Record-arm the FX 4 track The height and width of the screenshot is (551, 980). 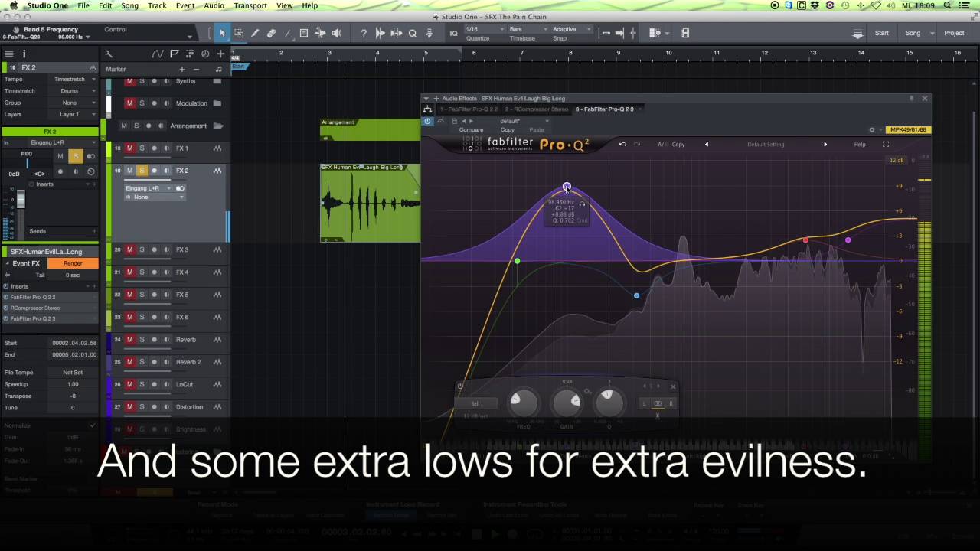click(154, 272)
